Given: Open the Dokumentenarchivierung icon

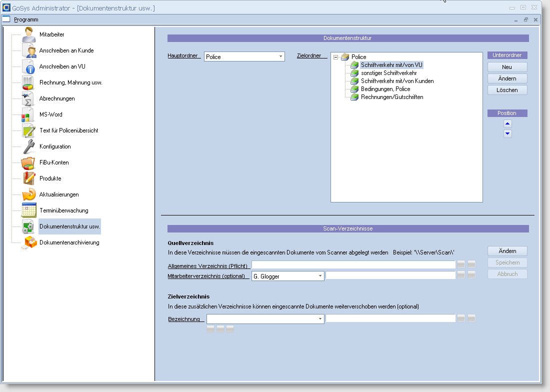Looking at the screenshot, I should 30,243.
